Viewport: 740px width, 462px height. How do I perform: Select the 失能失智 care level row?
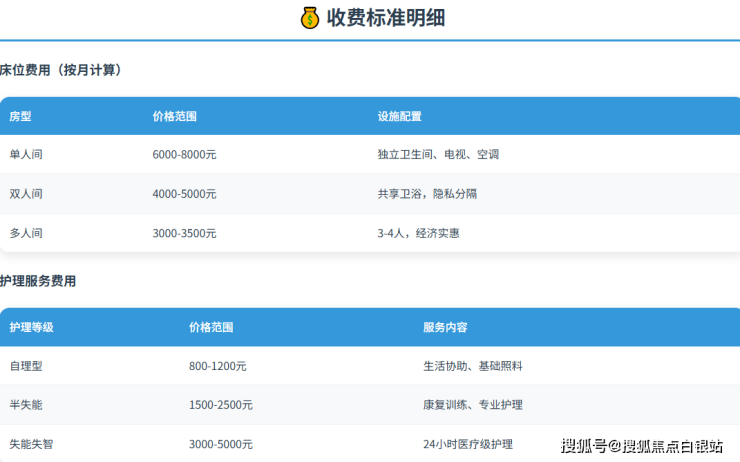pos(31,444)
